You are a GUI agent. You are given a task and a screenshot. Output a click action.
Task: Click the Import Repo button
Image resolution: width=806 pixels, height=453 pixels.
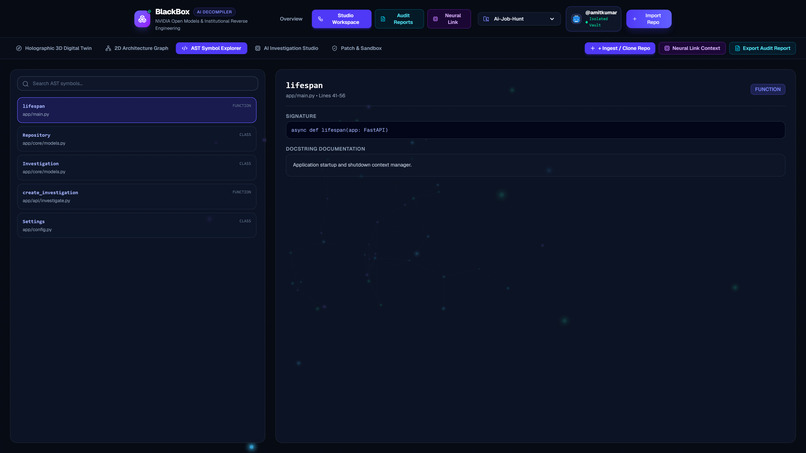649,19
